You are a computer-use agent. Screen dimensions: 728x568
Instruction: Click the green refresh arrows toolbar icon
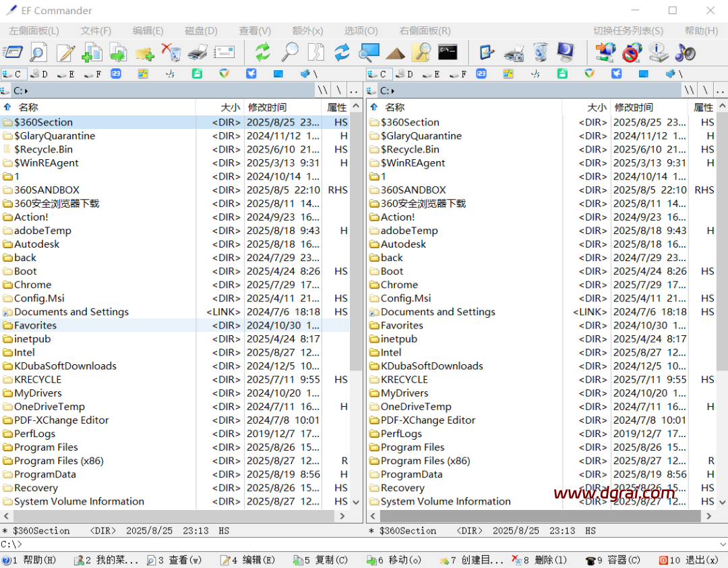pos(262,52)
